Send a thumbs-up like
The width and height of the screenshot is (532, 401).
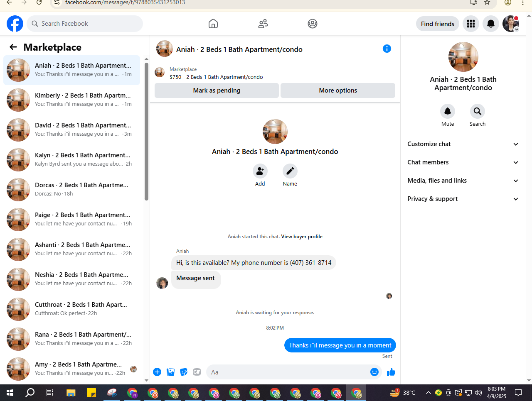click(x=391, y=372)
